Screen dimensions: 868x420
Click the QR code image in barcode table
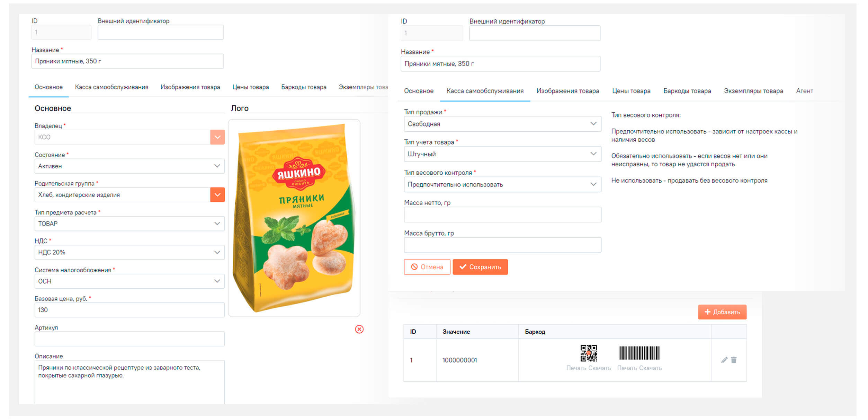589,353
